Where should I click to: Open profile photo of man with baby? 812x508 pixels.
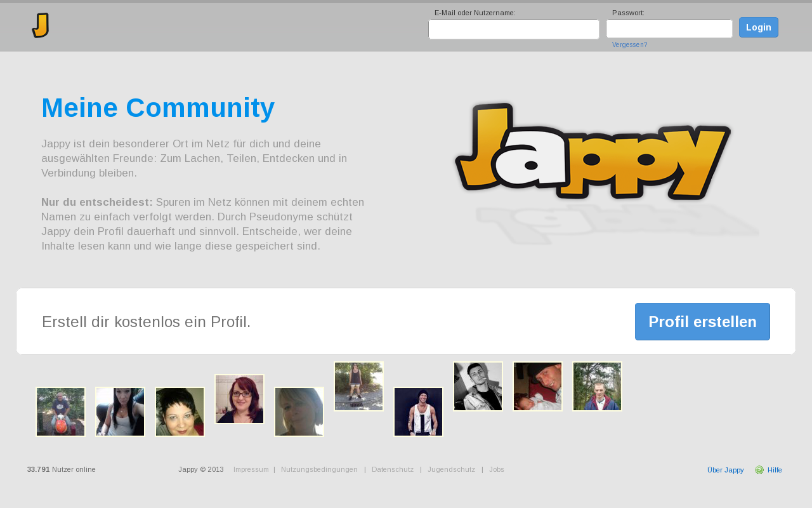[x=537, y=386]
